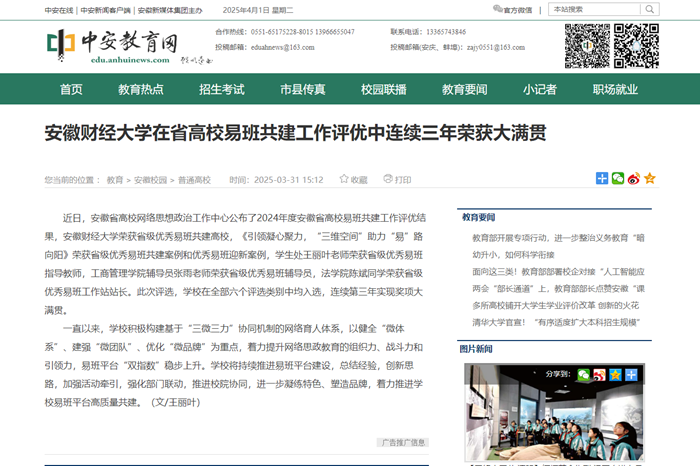Click the 普通高校 breadcrumb link
This screenshot has width=700, height=466.
[x=195, y=180]
